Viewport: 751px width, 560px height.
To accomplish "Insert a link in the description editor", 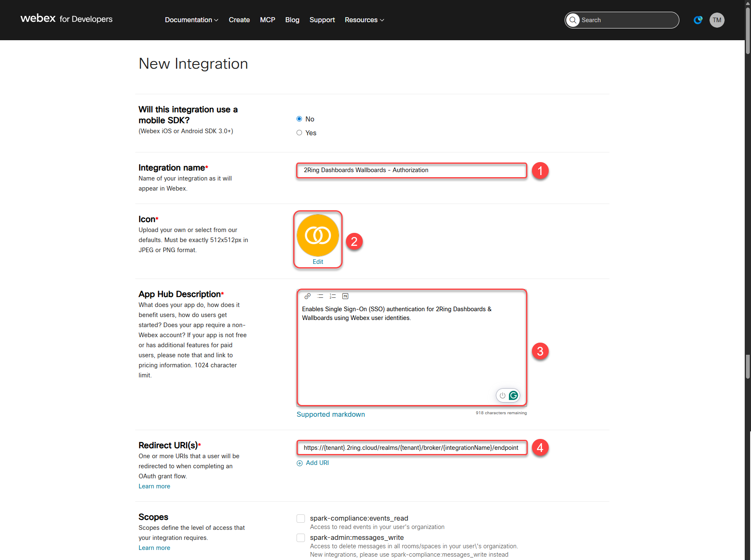I will [x=307, y=296].
